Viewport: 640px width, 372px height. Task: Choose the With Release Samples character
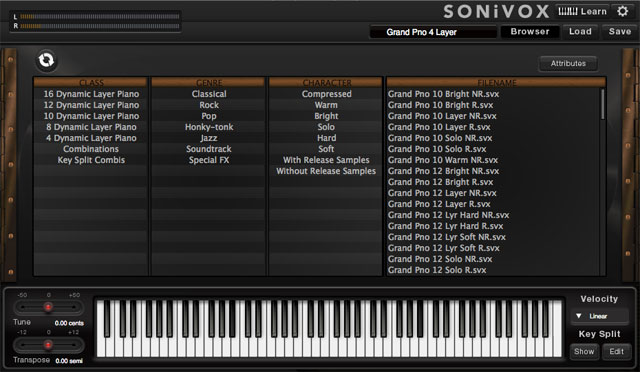click(326, 160)
